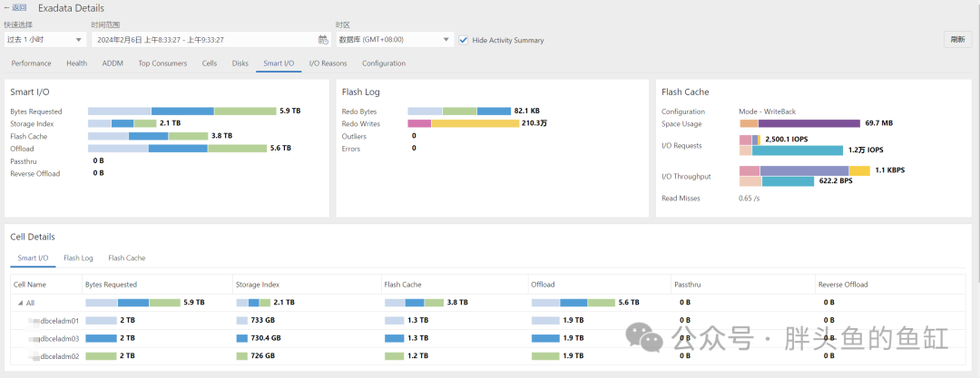Click the 726 GB Storage Index cell
Viewport: 980px width, 378px height.
263,355
